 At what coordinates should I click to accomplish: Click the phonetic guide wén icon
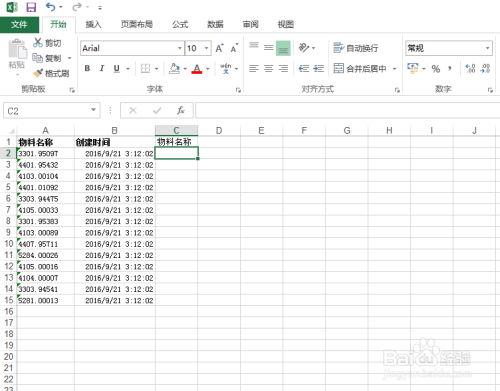226,69
